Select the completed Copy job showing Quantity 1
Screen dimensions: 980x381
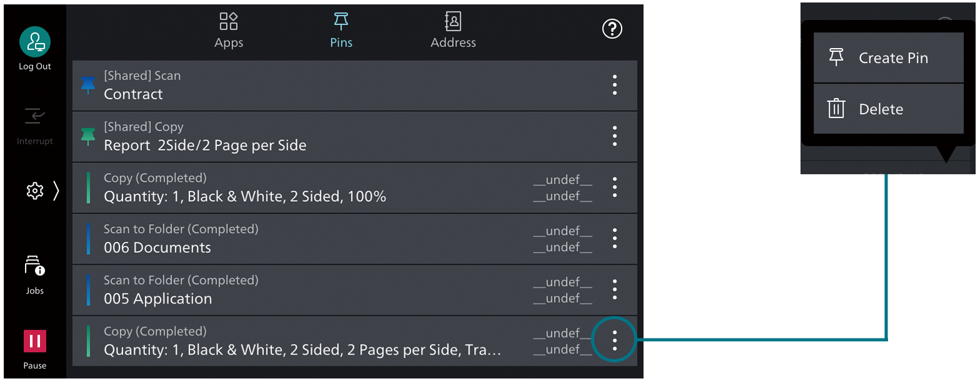[x=313, y=187]
